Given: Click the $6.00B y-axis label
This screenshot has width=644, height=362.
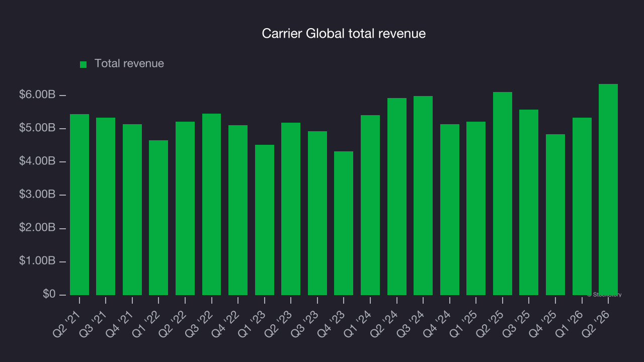Looking at the screenshot, I should tap(37, 95).
